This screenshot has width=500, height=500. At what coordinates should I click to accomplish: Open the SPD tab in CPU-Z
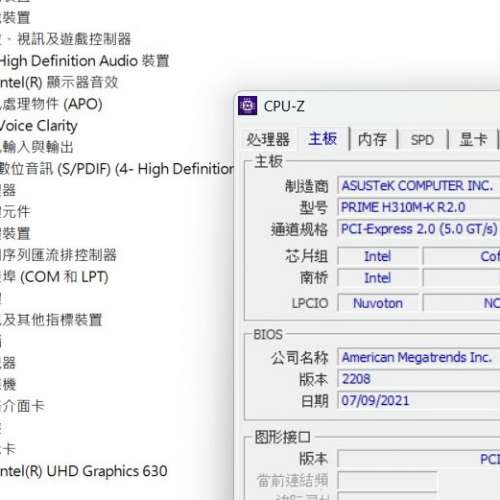click(x=422, y=139)
